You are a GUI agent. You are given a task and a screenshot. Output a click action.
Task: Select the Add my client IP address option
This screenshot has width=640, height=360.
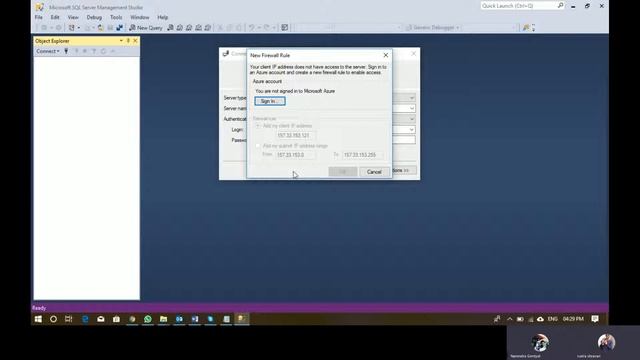pyautogui.click(x=258, y=126)
